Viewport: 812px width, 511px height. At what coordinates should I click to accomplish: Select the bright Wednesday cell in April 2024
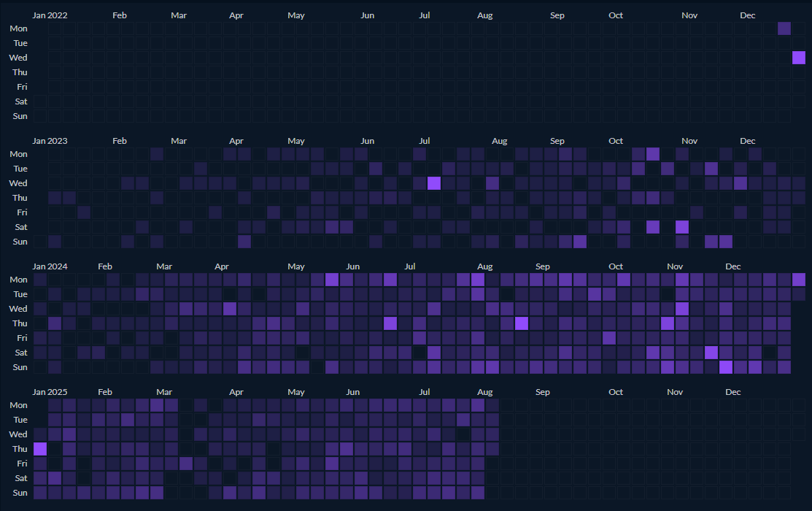(230, 309)
